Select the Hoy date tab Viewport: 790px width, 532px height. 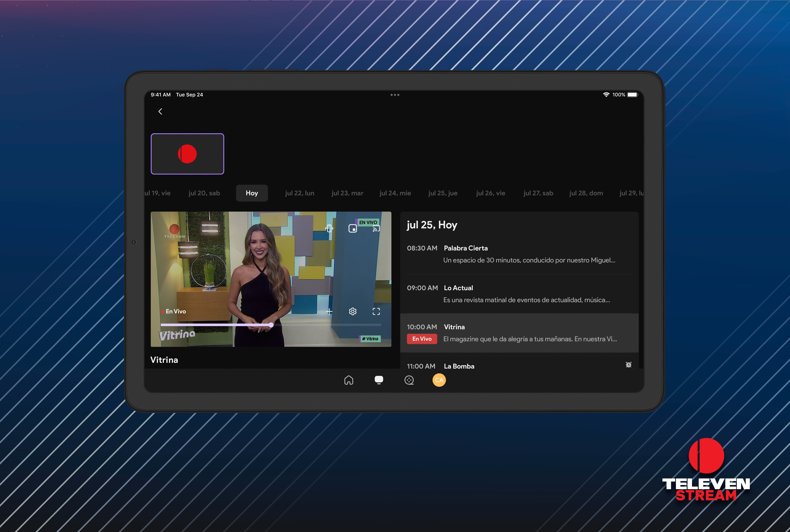pyautogui.click(x=252, y=193)
